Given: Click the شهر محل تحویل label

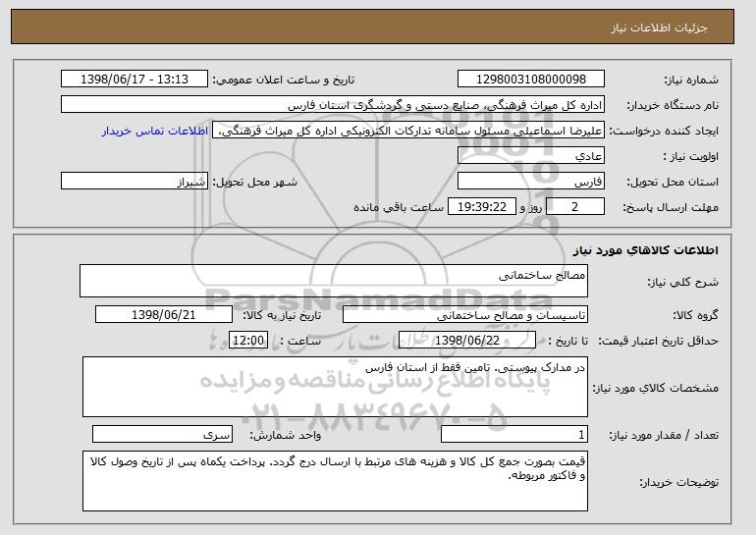Looking at the screenshot, I should click(x=255, y=182).
